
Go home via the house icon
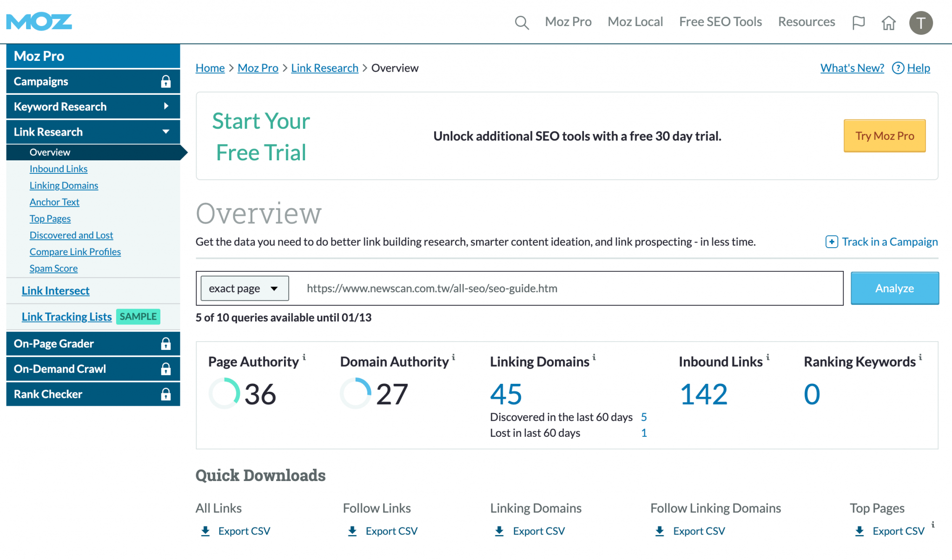pyautogui.click(x=889, y=22)
